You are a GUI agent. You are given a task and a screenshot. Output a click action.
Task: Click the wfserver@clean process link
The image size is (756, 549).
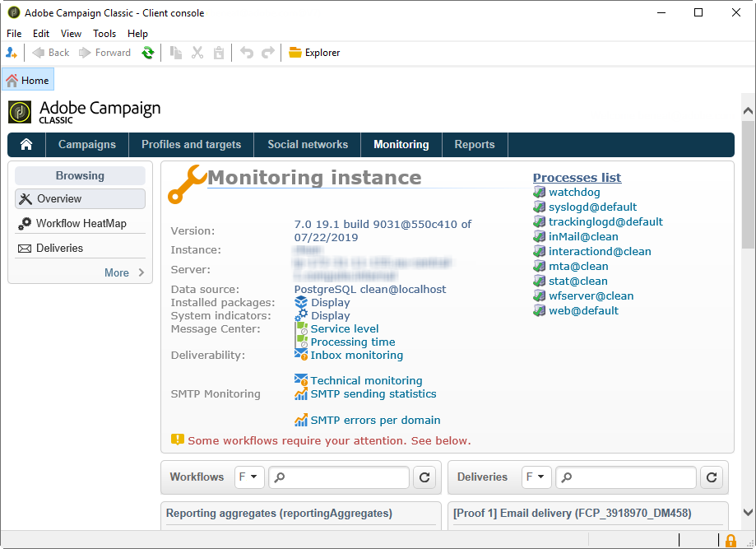591,296
